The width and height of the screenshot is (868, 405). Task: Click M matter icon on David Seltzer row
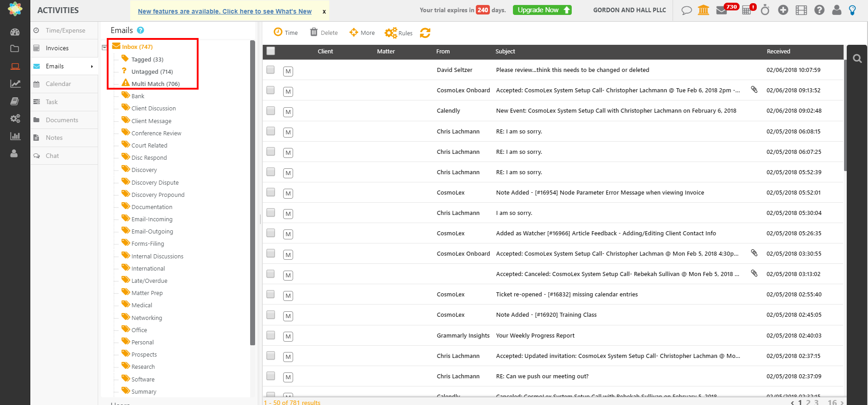288,71
